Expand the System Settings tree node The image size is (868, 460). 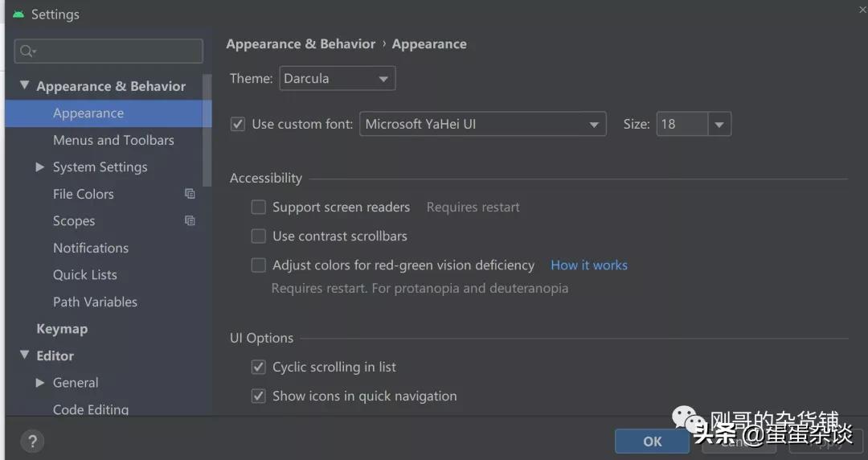40,167
